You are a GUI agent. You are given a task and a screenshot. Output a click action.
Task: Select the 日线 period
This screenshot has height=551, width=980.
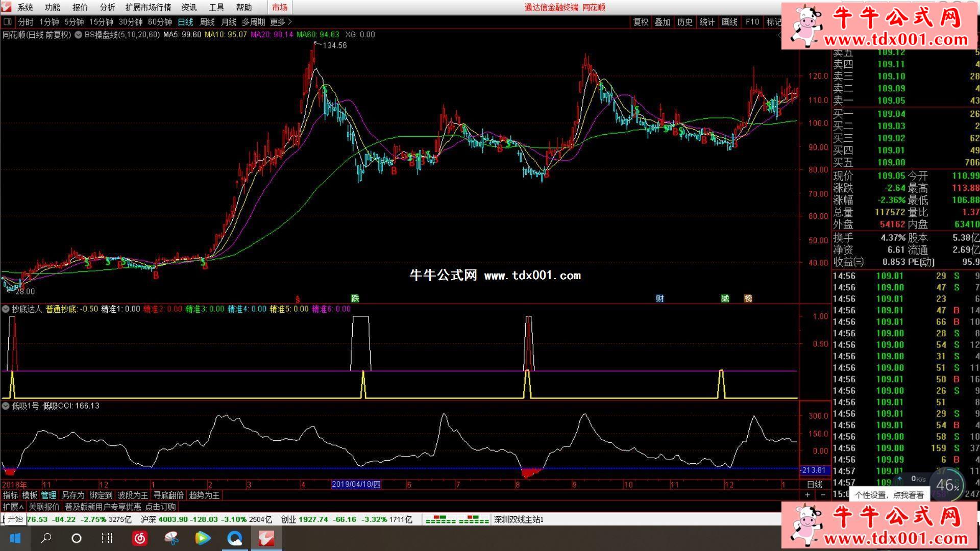pos(185,22)
